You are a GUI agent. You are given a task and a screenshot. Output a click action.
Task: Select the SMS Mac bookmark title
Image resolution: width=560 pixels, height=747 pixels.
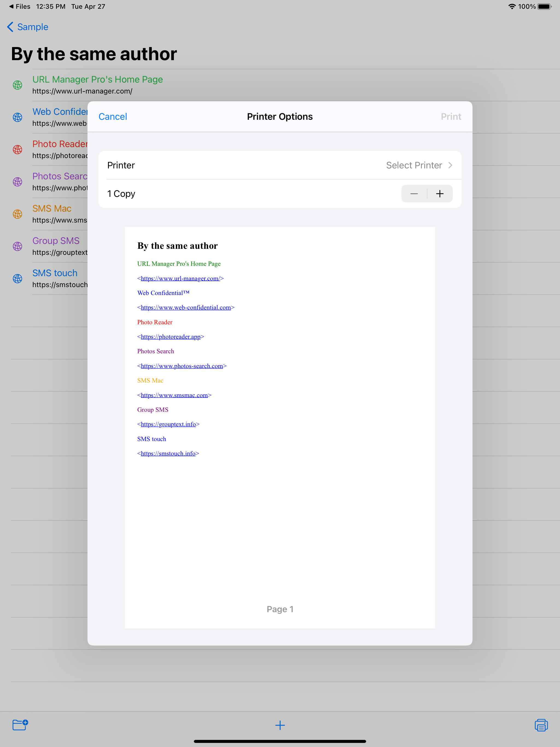(x=52, y=208)
